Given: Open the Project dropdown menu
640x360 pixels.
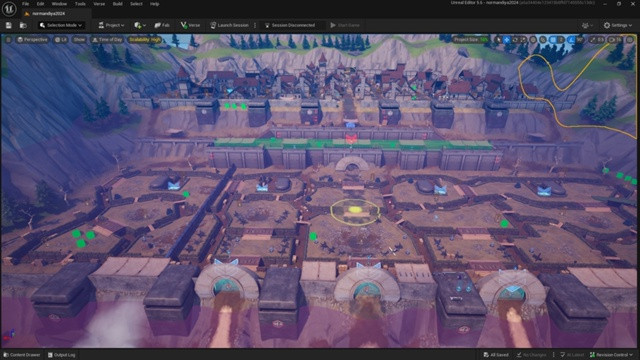Looking at the screenshot, I should pos(111,25).
